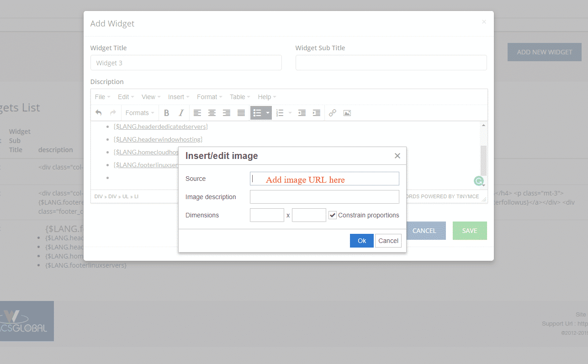Toggle Bold formatting in toolbar

coord(167,113)
